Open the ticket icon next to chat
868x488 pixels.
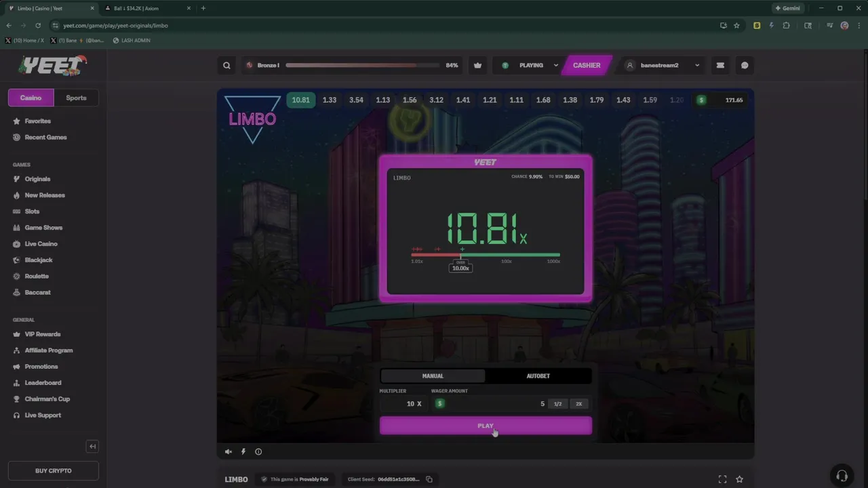tap(720, 66)
